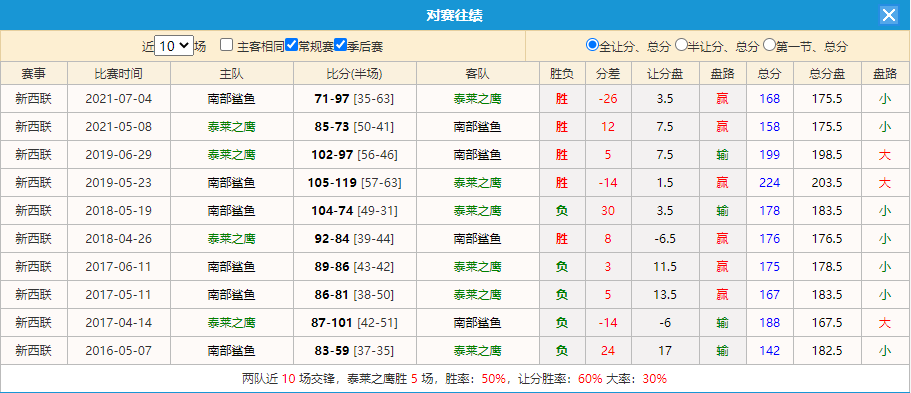Click total points value 168
Screen dimensions: 911x393
click(769, 99)
